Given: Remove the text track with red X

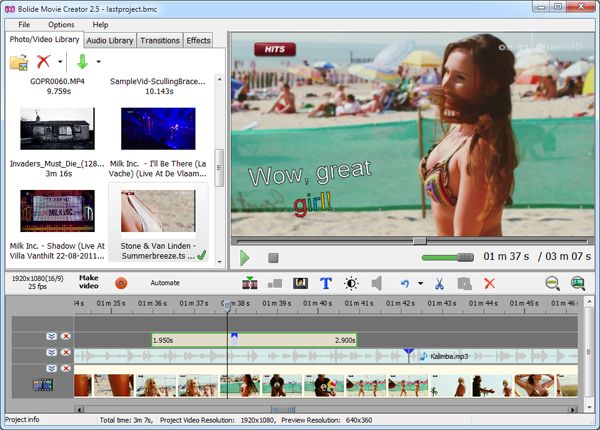Looking at the screenshot, I should click(66, 336).
